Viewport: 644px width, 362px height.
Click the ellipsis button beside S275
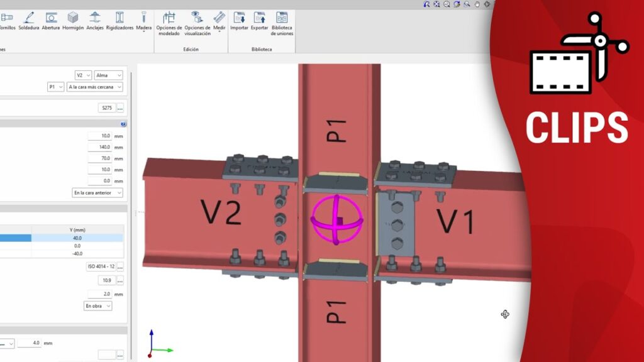[x=119, y=108]
